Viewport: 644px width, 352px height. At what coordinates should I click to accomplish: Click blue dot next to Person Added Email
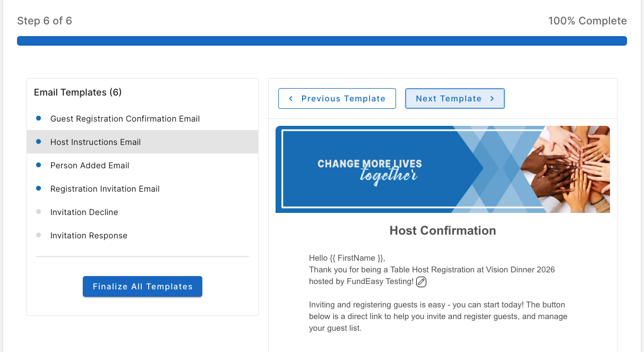pyautogui.click(x=38, y=165)
